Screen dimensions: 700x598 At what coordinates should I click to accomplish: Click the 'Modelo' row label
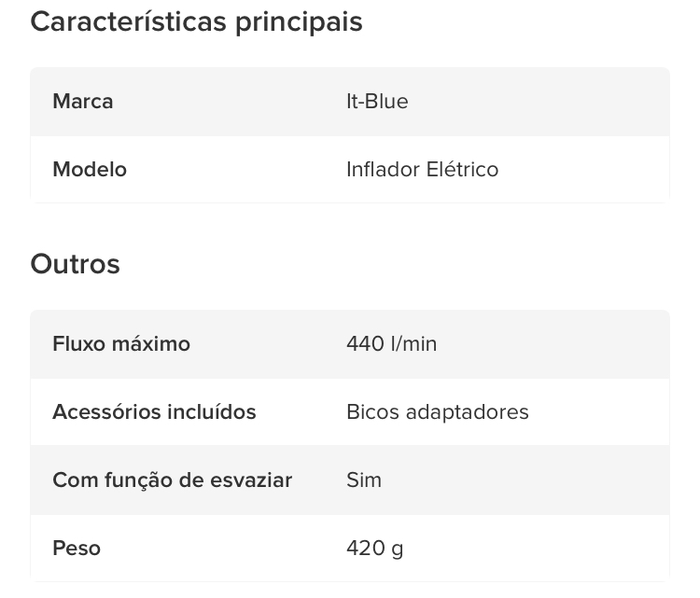pyautogui.click(x=90, y=170)
